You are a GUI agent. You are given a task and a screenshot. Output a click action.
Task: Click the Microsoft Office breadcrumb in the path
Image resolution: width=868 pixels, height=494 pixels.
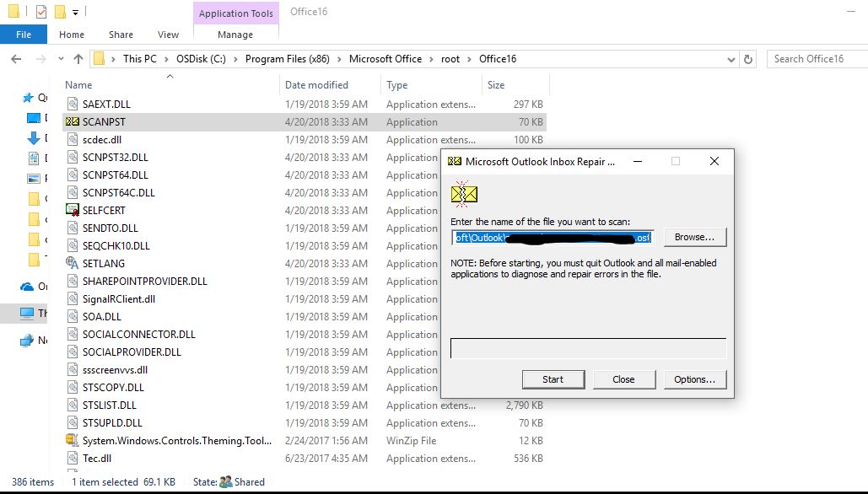click(385, 59)
